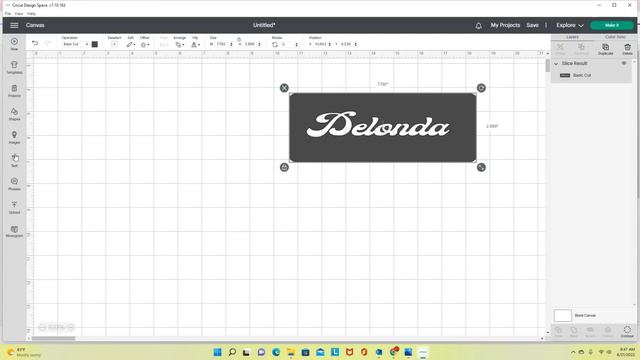The height and width of the screenshot is (360, 640).
Task: Click the Position X input field
Action: (321, 44)
